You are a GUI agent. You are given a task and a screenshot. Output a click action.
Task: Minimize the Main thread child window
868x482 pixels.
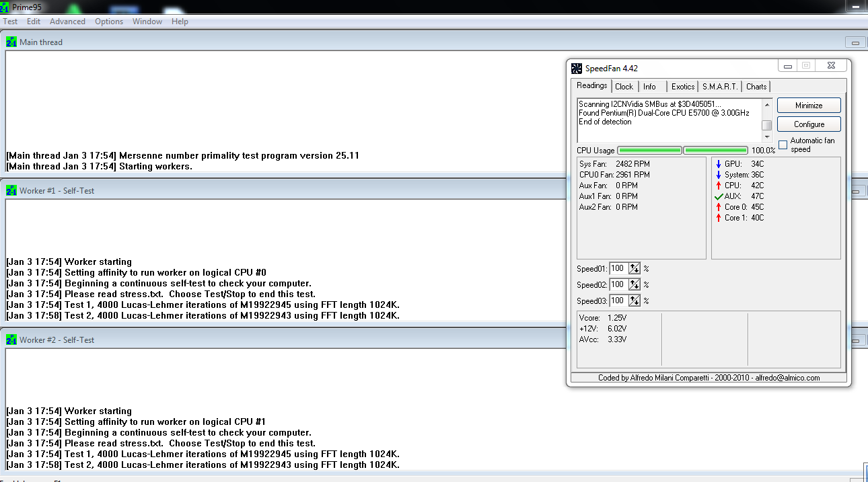coord(855,42)
